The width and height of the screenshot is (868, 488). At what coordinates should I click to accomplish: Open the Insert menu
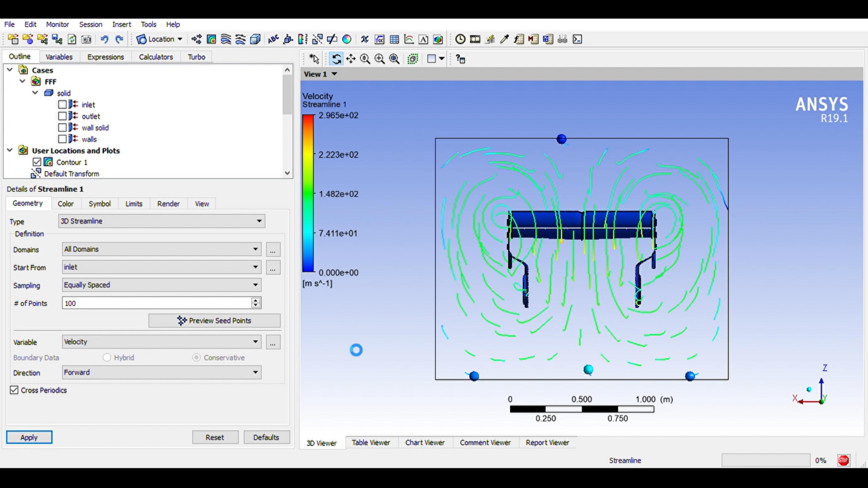point(121,24)
